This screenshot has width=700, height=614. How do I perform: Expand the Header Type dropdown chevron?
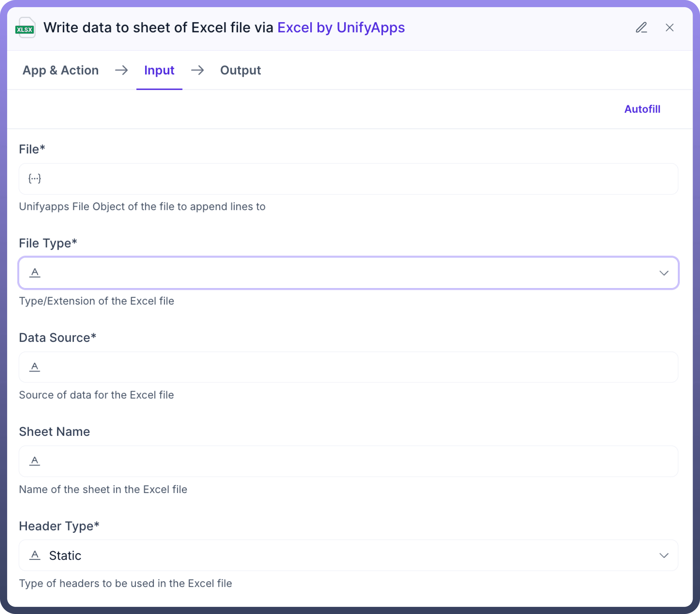tap(664, 555)
